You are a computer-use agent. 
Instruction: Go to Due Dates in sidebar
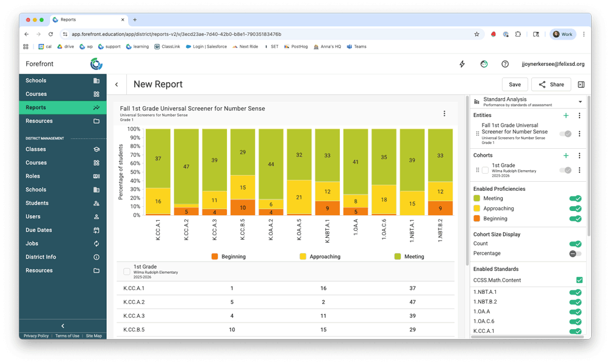tap(38, 230)
